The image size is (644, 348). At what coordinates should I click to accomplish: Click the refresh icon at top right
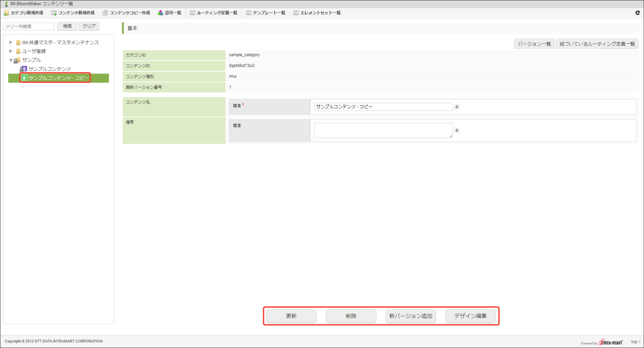click(637, 13)
